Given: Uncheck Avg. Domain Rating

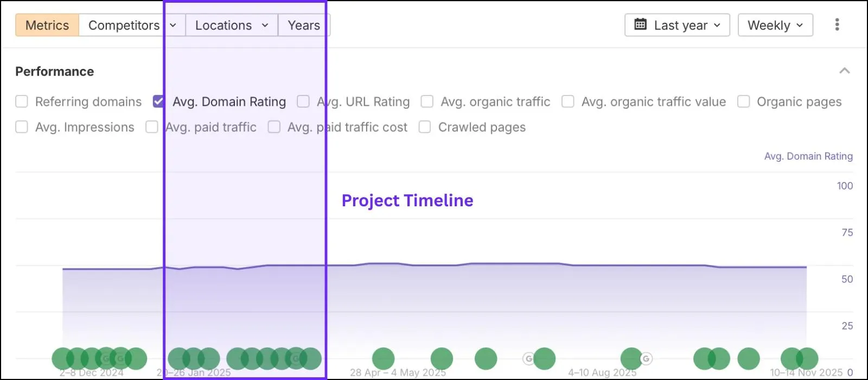Looking at the screenshot, I should tap(158, 102).
